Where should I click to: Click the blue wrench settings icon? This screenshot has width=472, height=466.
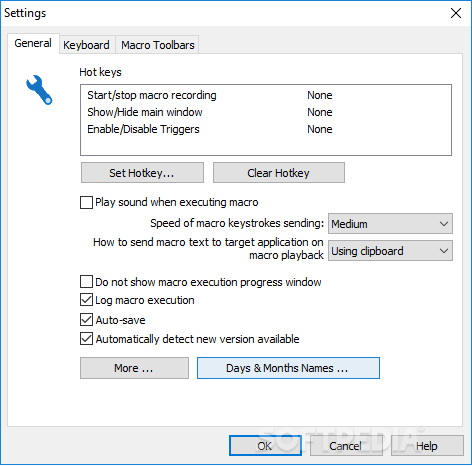tap(39, 90)
